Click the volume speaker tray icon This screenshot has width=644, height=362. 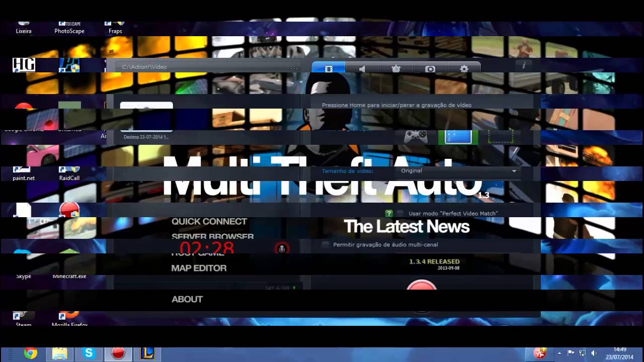[594, 353]
